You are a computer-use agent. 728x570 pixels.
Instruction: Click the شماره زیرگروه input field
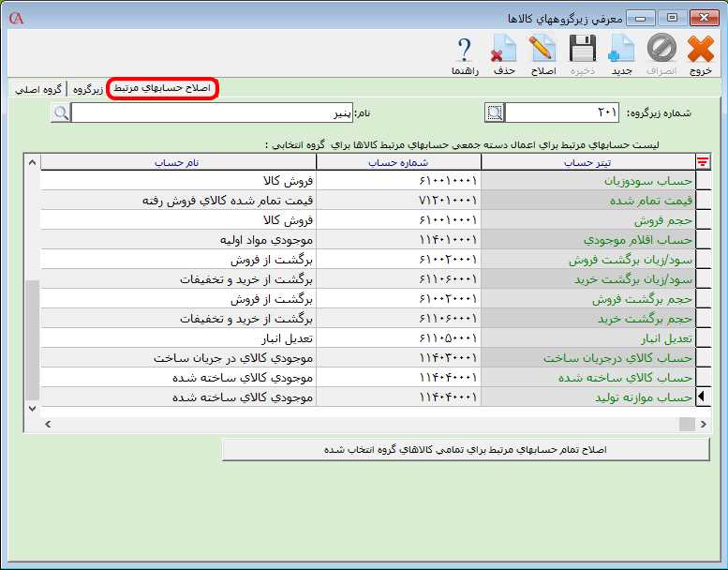[562, 112]
